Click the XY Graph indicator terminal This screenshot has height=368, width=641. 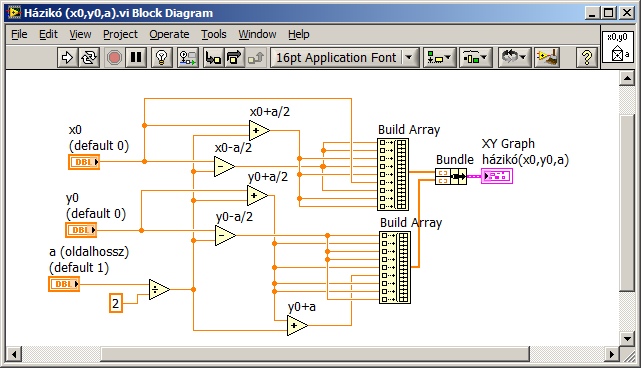[x=497, y=176]
